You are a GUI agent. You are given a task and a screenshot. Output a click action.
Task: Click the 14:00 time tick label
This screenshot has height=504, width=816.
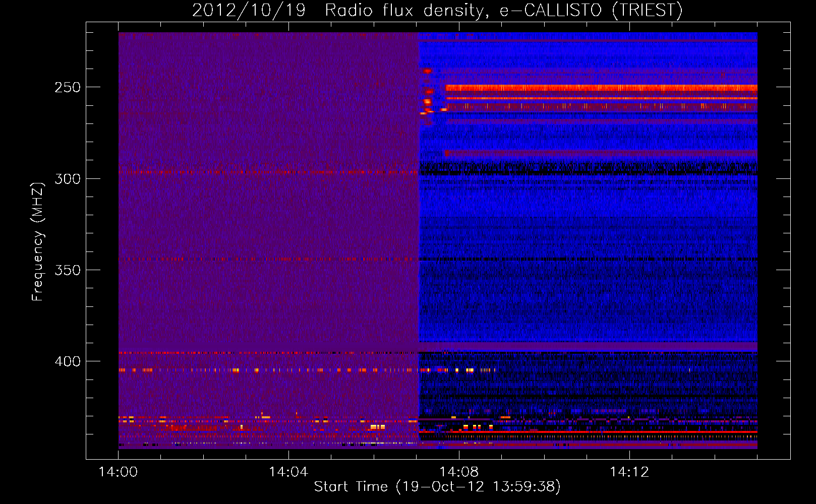[x=118, y=472]
